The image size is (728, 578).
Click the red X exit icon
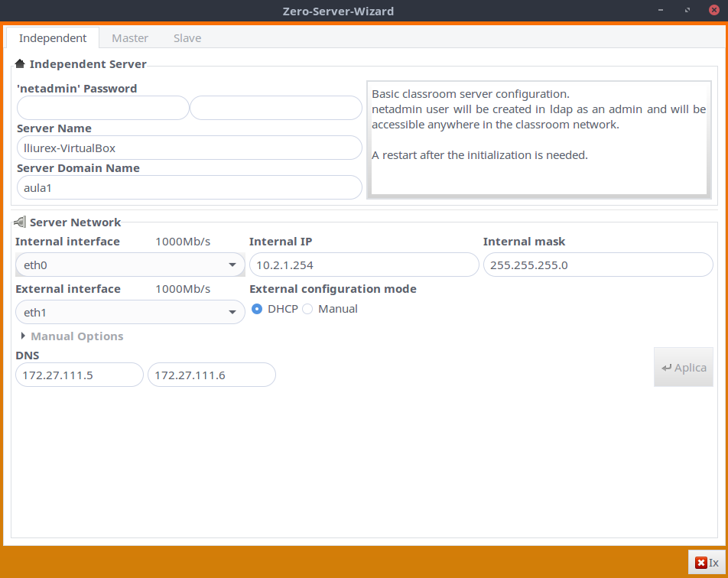coord(700,563)
